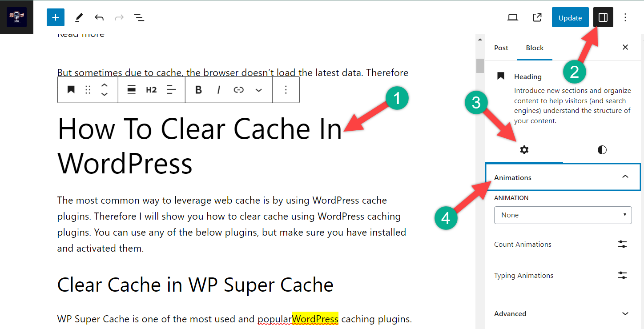Redo the last undone change
This screenshot has height=329, width=644.
pyautogui.click(x=119, y=17)
